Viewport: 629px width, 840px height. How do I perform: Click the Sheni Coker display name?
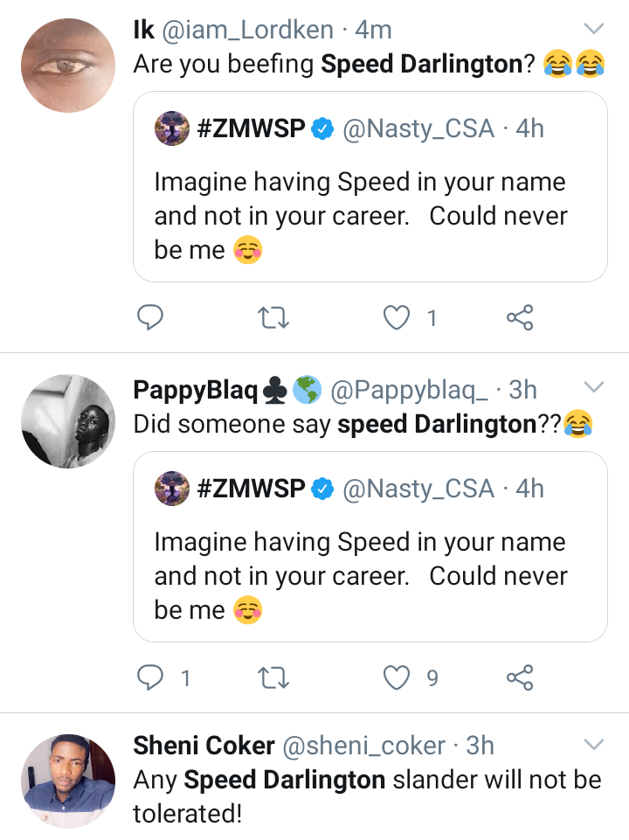click(204, 746)
